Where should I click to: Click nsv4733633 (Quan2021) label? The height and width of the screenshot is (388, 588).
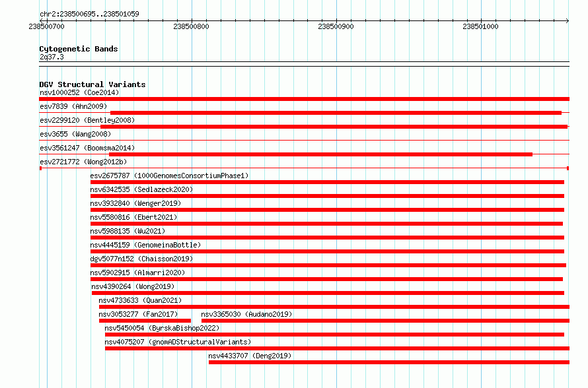click(140, 300)
